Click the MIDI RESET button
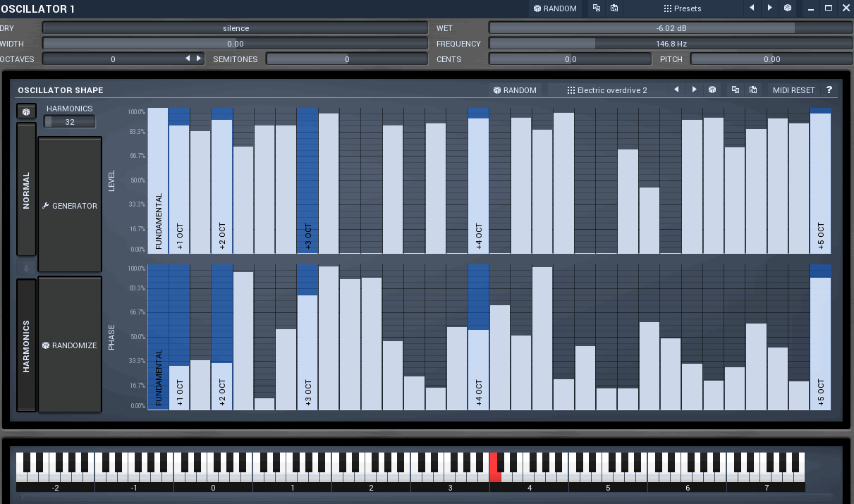Screen dimensions: 854x504 tap(793, 90)
